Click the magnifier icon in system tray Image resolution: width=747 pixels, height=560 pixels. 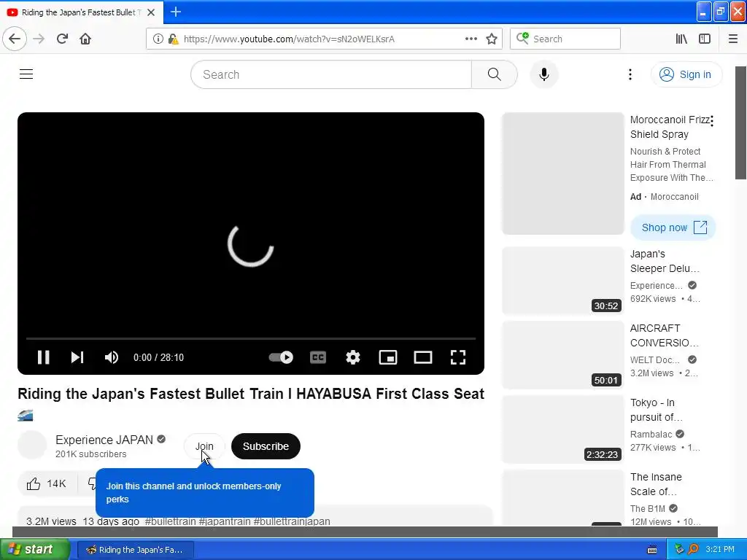click(x=693, y=549)
